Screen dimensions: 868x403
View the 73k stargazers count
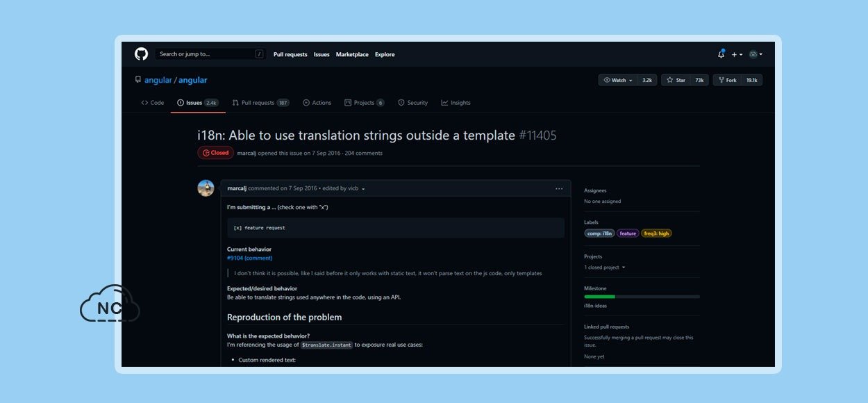699,80
